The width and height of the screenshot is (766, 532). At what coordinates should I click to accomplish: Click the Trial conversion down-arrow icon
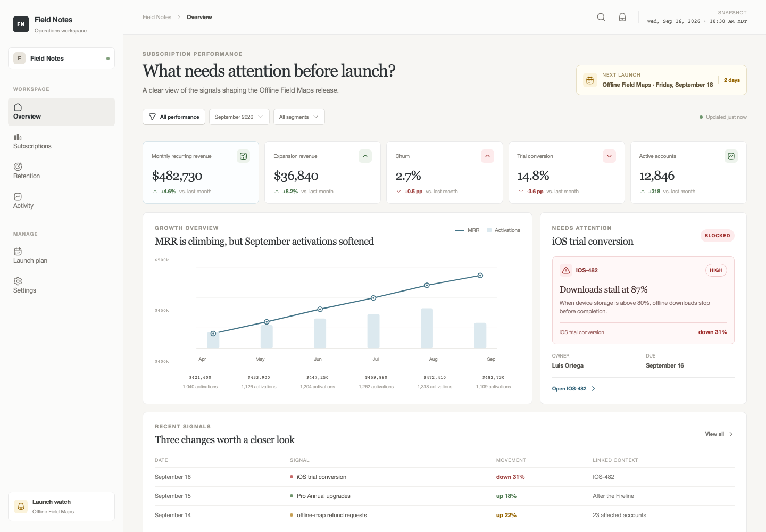pos(609,156)
